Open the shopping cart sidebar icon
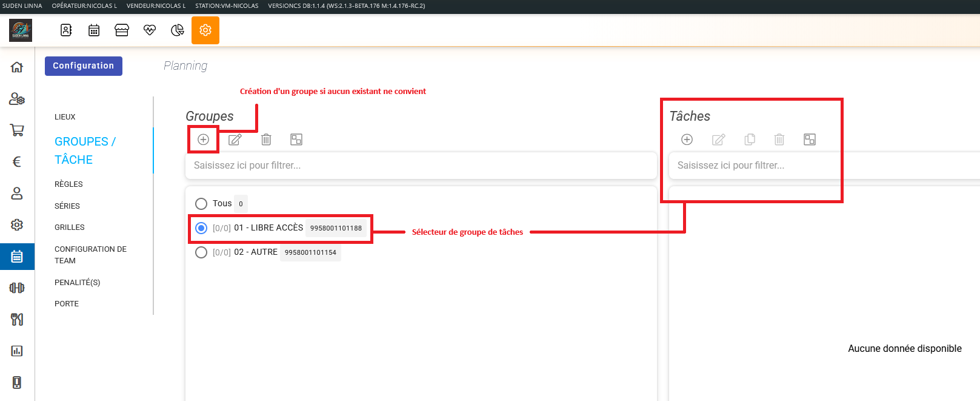This screenshot has width=980, height=401. point(17,130)
